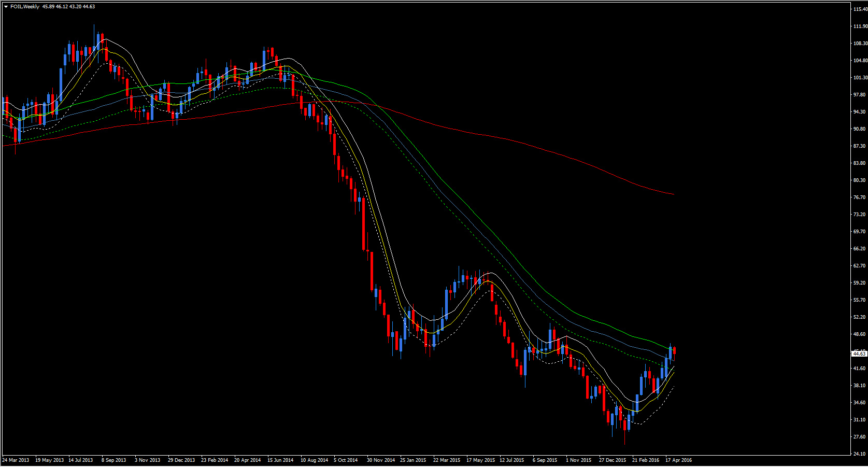Click the 23 Feb 2014 date label
Screen dimensions: 868x467
[x=215, y=460]
